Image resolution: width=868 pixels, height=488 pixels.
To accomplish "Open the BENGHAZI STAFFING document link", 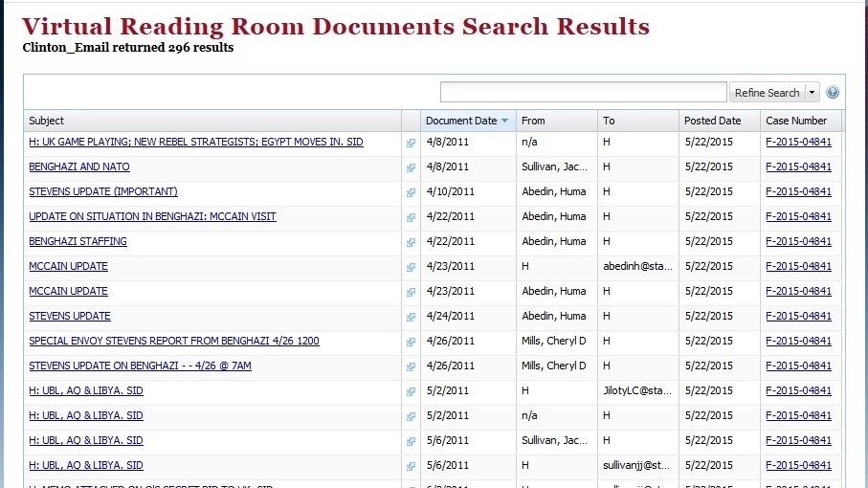I will [x=78, y=241].
